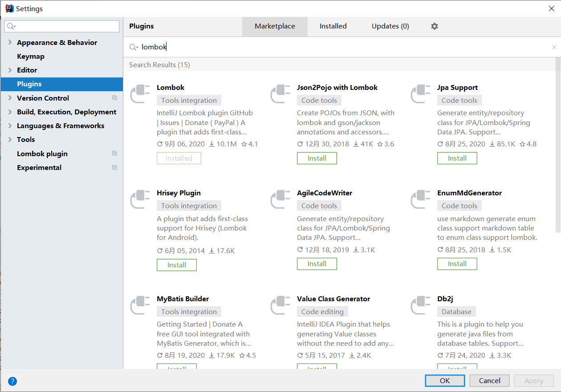561x392 pixels.
Task: Click project-level icon beside Version Control
Action: coord(114,98)
